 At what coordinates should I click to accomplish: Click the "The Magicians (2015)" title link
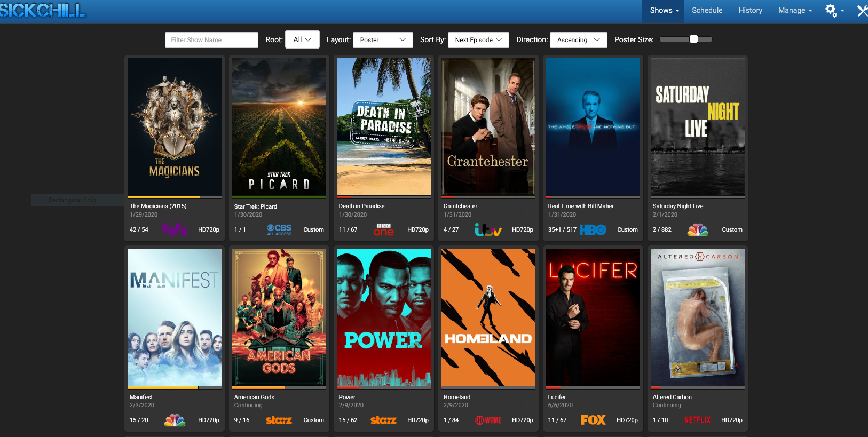pos(158,206)
